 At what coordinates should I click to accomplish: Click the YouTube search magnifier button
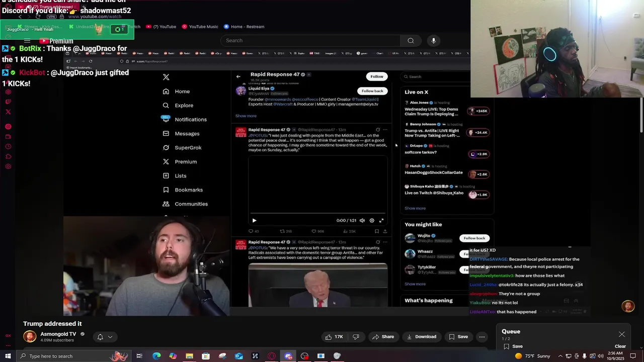tap(411, 41)
